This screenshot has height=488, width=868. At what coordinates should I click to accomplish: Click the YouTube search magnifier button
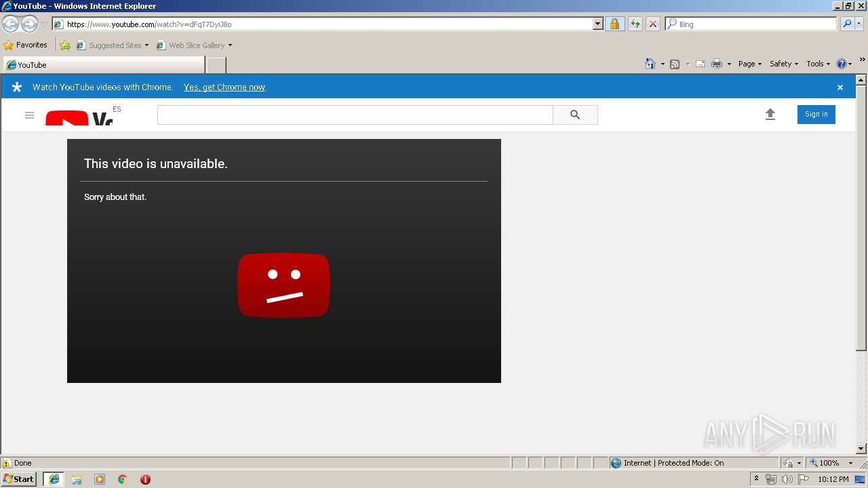(575, 115)
